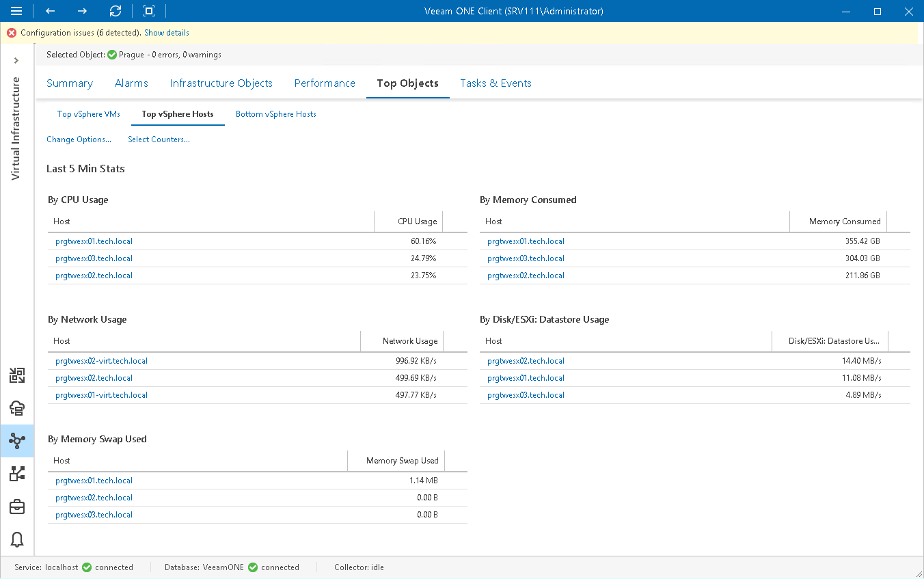Click the green Prague status check icon
This screenshot has height=579, width=924.
coord(112,55)
